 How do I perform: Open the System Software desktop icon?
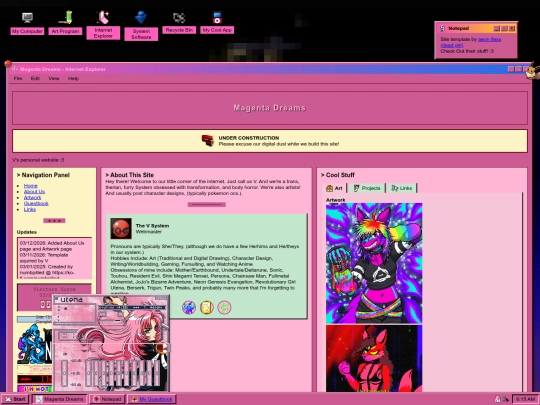click(141, 26)
